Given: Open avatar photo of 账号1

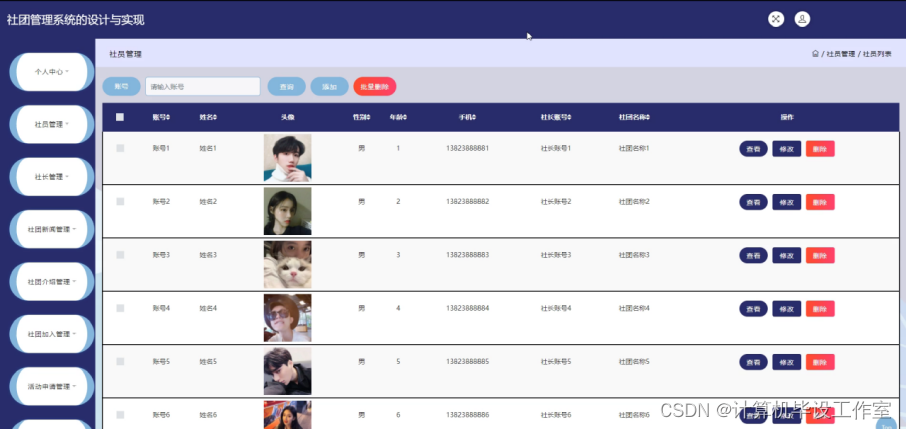Looking at the screenshot, I should click(x=288, y=158).
